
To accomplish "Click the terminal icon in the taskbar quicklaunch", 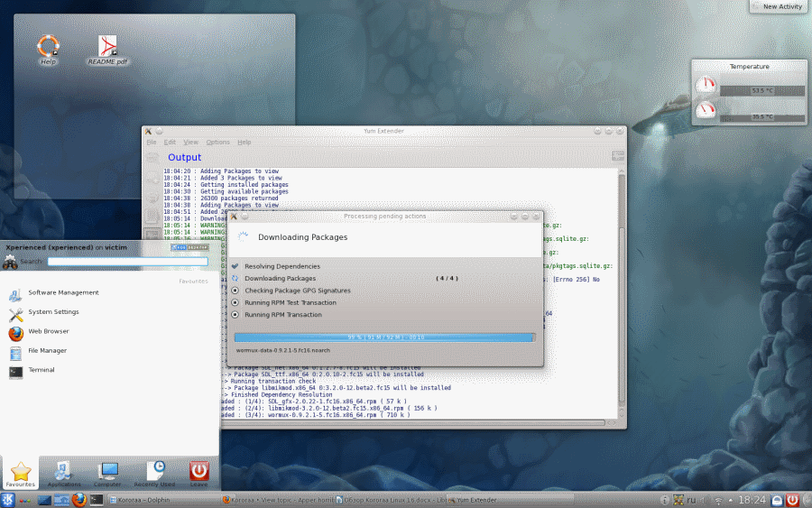I will (97, 500).
